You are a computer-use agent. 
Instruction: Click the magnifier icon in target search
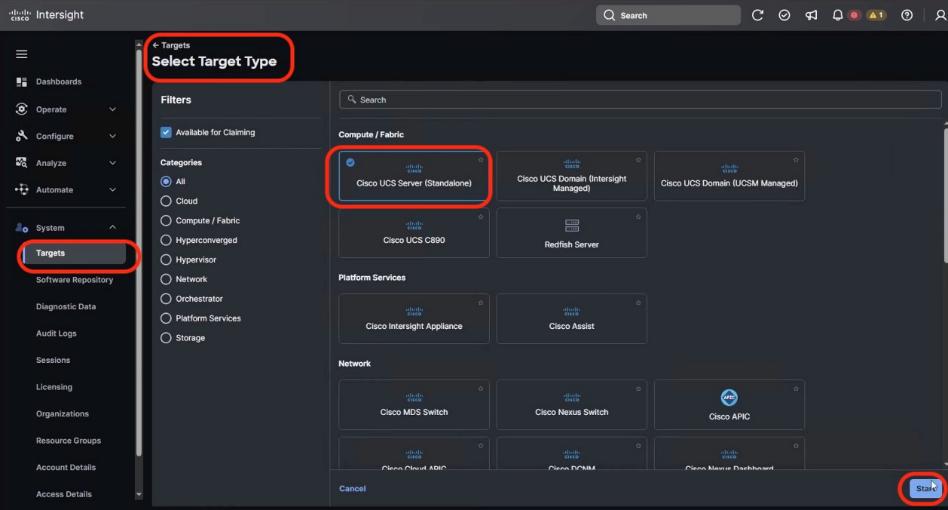tap(351, 99)
